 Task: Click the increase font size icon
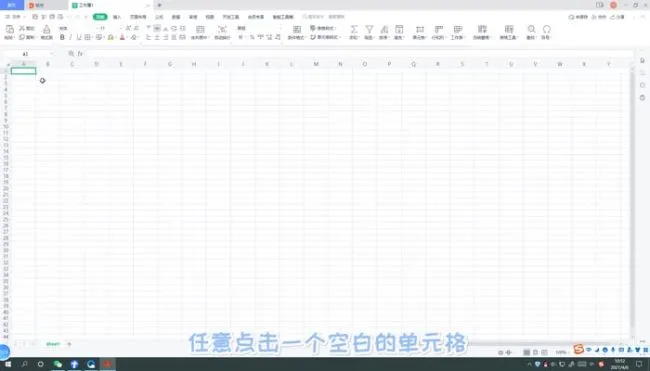coord(128,28)
